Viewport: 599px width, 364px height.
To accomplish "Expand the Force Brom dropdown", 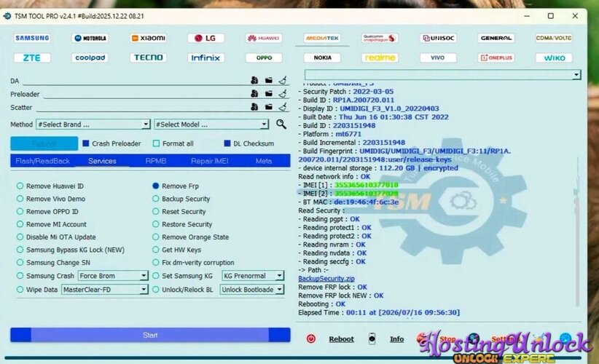I will click(113, 275).
